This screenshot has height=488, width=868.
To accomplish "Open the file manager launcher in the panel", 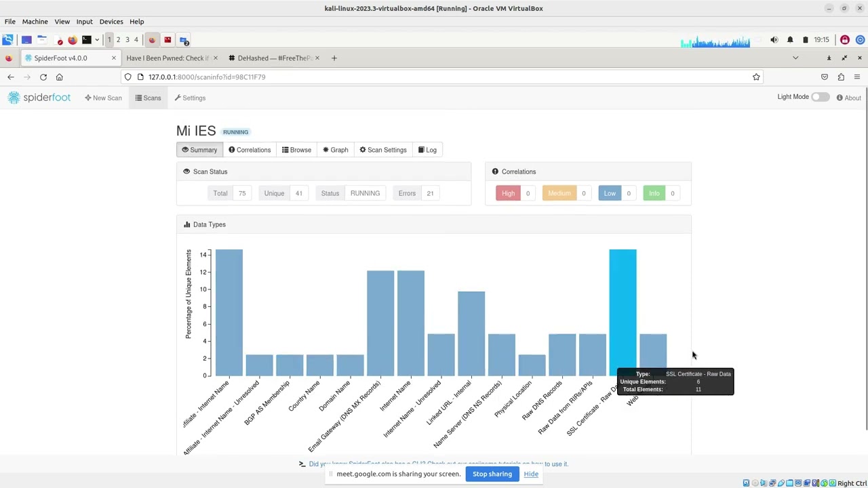I will pyautogui.click(x=42, y=40).
